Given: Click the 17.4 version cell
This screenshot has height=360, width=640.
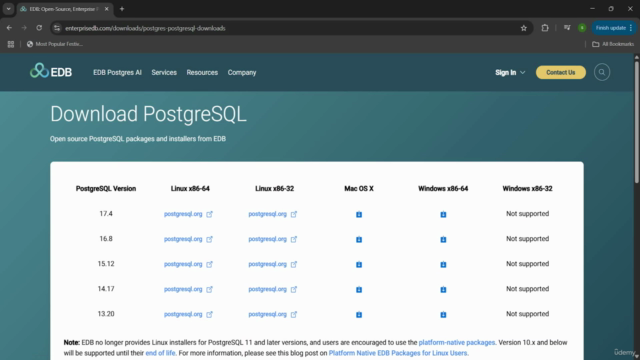Looking at the screenshot, I should (x=106, y=214).
